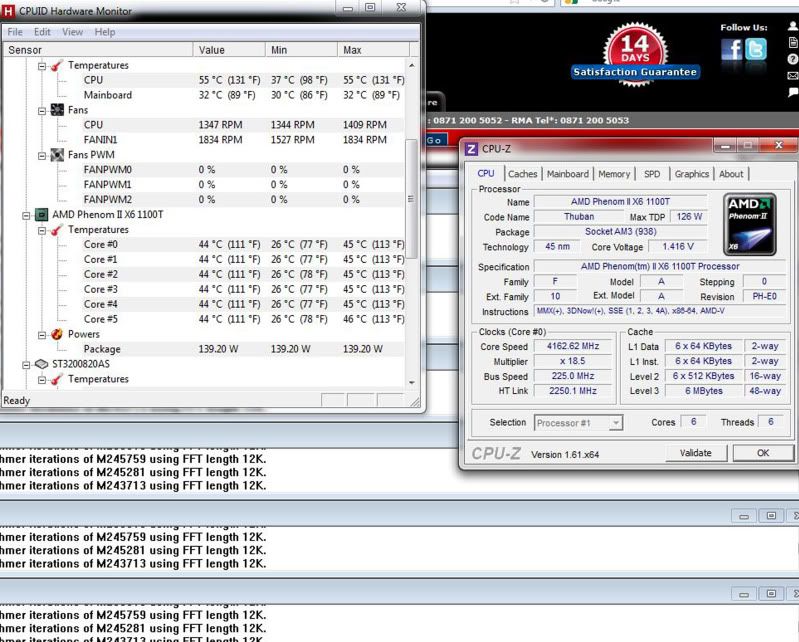The image size is (799, 642).
Task: Switch to the Graphics tab in CPU-Z
Action: pyautogui.click(x=691, y=174)
